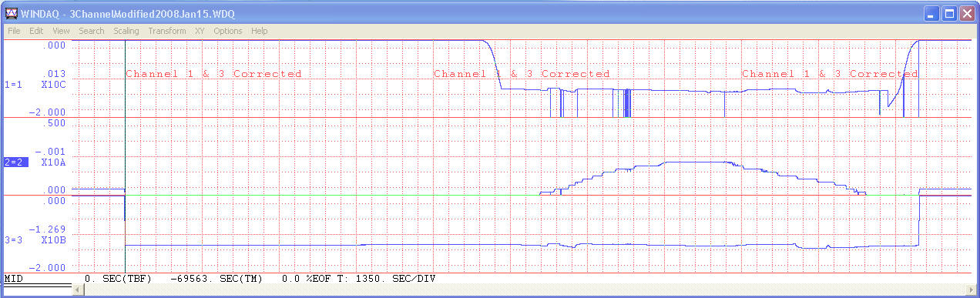Click the X10A channel 2 annotation
This screenshot has width=980, height=298.
[53, 162]
